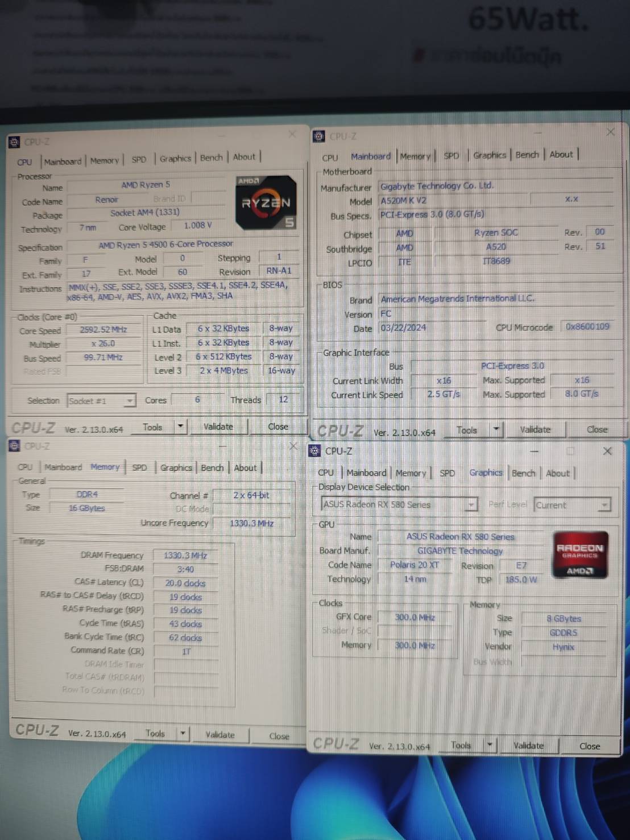The width and height of the screenshot is (630, 840).
Task: Open Mainboard tab in the DDR4 timings window
Action: click(63, 467)
